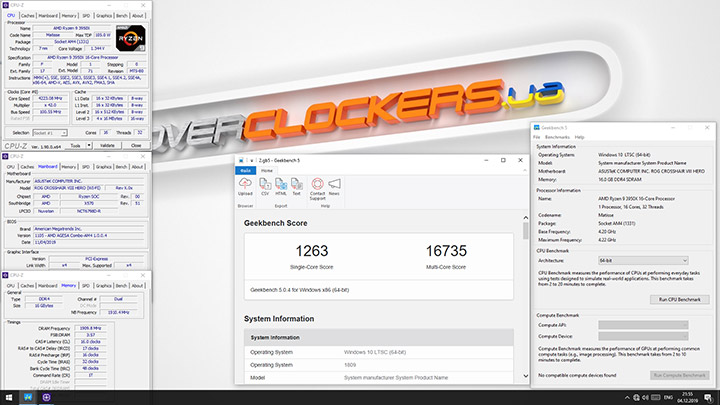Click the DRAM Frequency value field

[90, 328]
